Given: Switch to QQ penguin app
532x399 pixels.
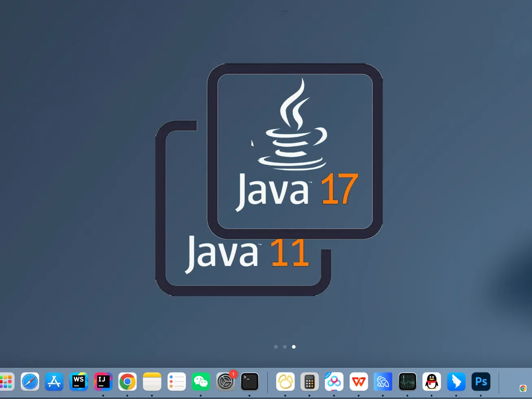Looking at the screenshot, I should point(432,382).
